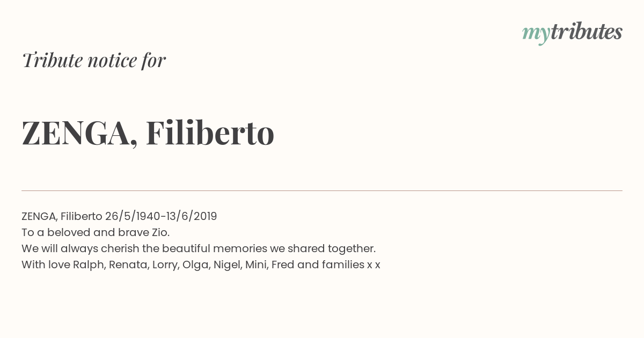The width and height of the screenshot is (644, 338).
Task: Click the "To a beloved and brave Zio" line
Action: pos(96,232)
